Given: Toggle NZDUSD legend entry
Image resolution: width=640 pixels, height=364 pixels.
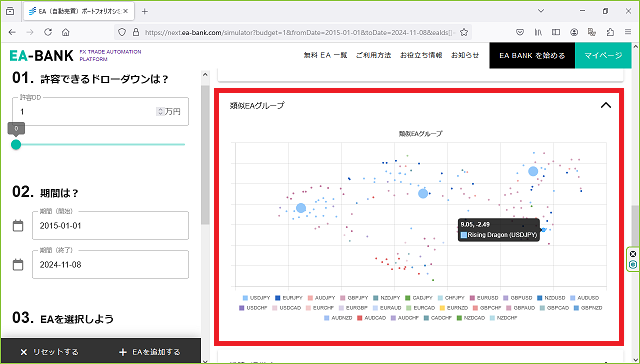Looking at the screenshot, I should click(551, 298).
